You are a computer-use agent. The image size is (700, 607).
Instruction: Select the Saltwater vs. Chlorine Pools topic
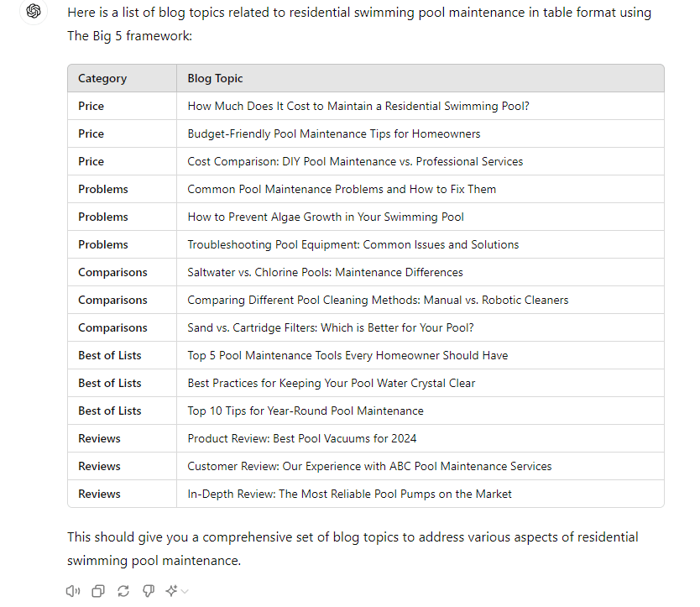tap(325, 272)
